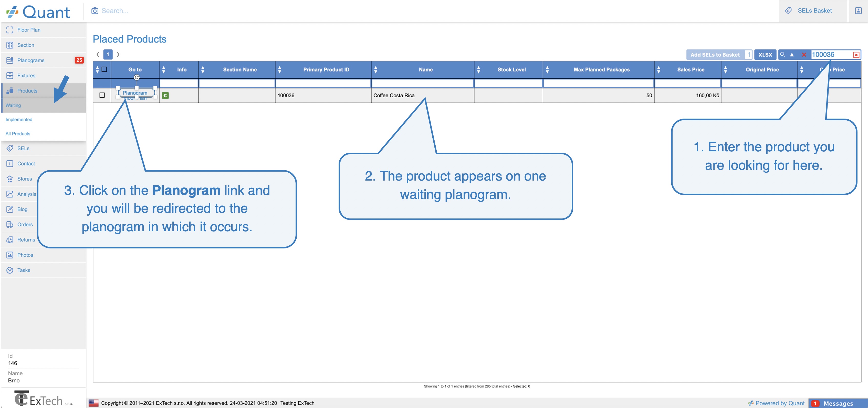Export table with XLSX button
Viewport: 868px width, 408px height.
(765, 55)
